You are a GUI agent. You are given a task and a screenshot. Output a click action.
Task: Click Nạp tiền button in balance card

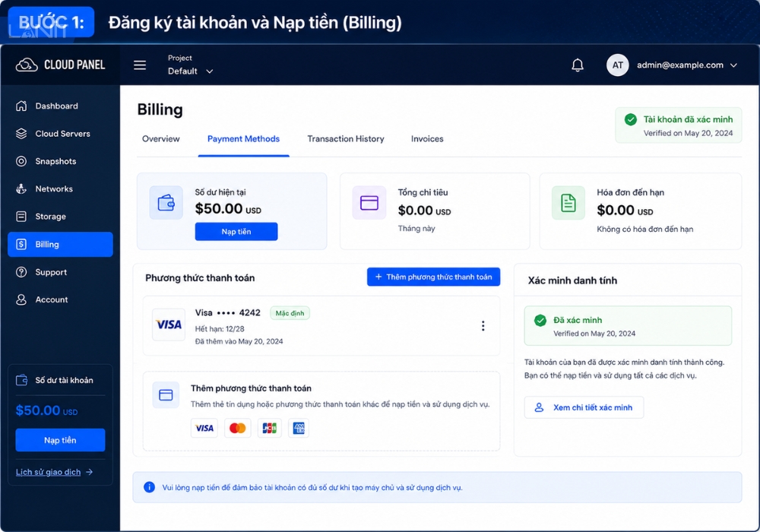tap(236, 232)
